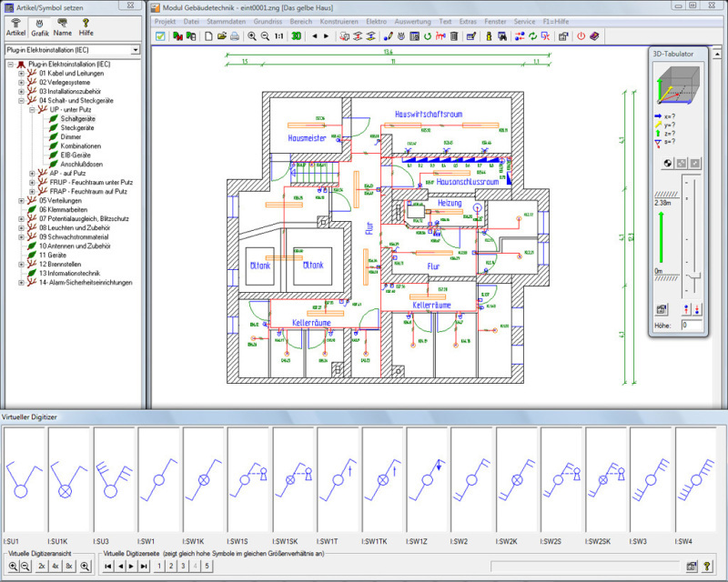The image size is (728, 582).
Task: Click the height slider handle in 3D-Tabulator
Action: 693,278
